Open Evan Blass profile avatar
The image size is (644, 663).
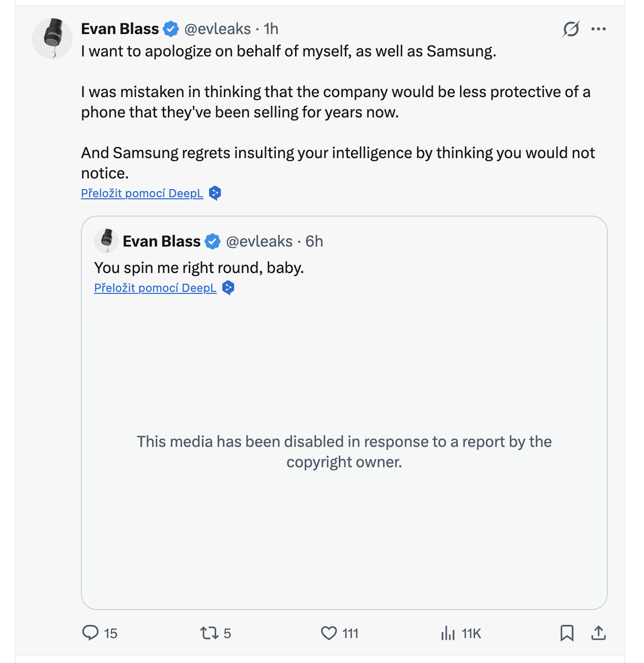(x=52, y=39)
